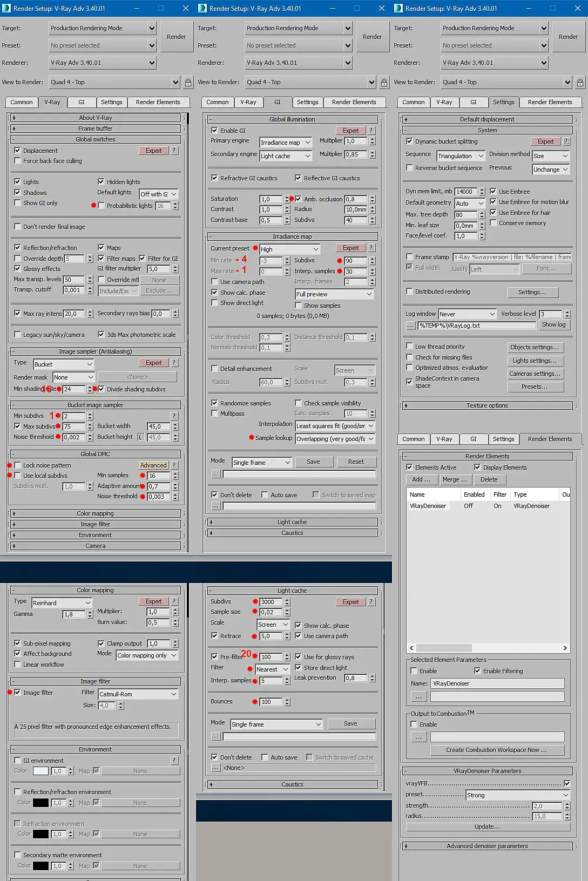Click the lock icon in middle Render Setup window
The width and height of the screenshot is (588, 881).
[x=384, y=82]
